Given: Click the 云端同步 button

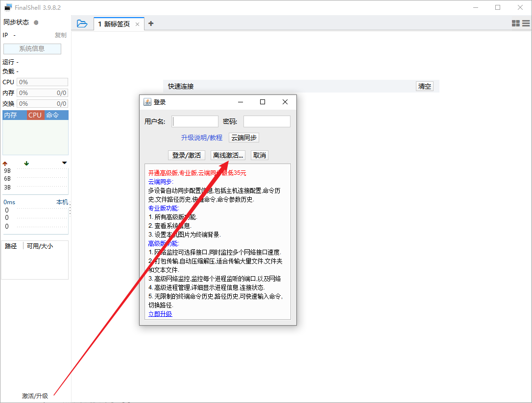Looking at the screenshot, I should 244,138.
